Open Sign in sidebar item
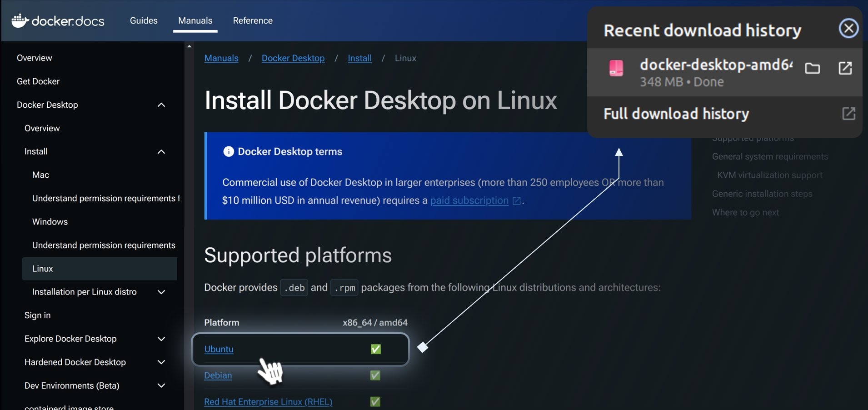 38,315
